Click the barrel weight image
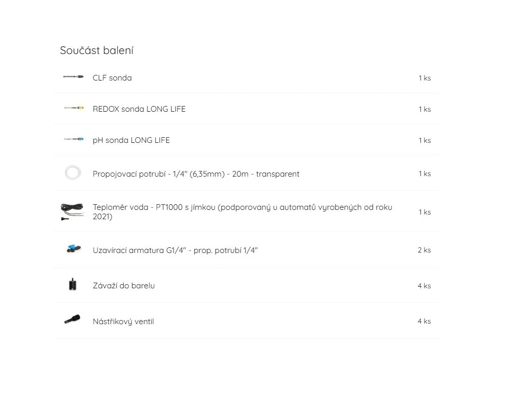 point(73,285)
